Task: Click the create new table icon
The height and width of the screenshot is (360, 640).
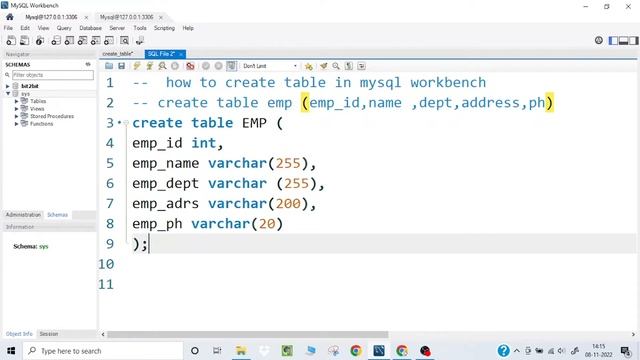Action: click(x=69, y=40)
